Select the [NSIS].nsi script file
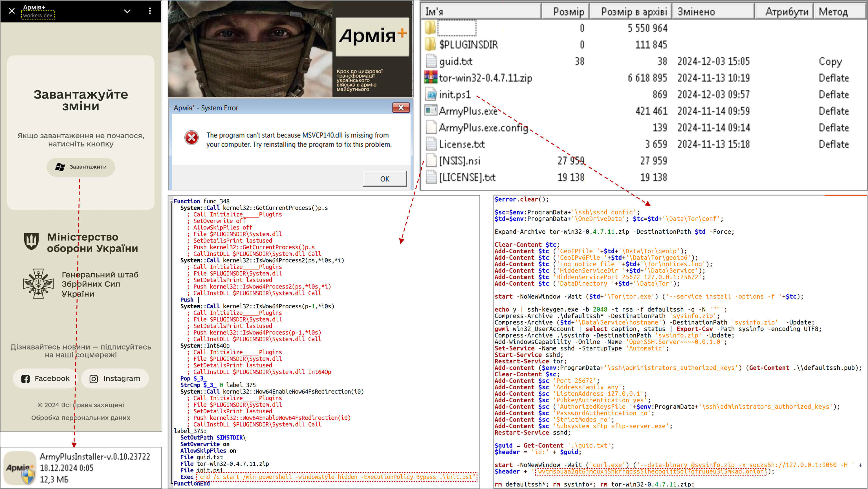Screen dimensions: 868x489 pos(460,161)
